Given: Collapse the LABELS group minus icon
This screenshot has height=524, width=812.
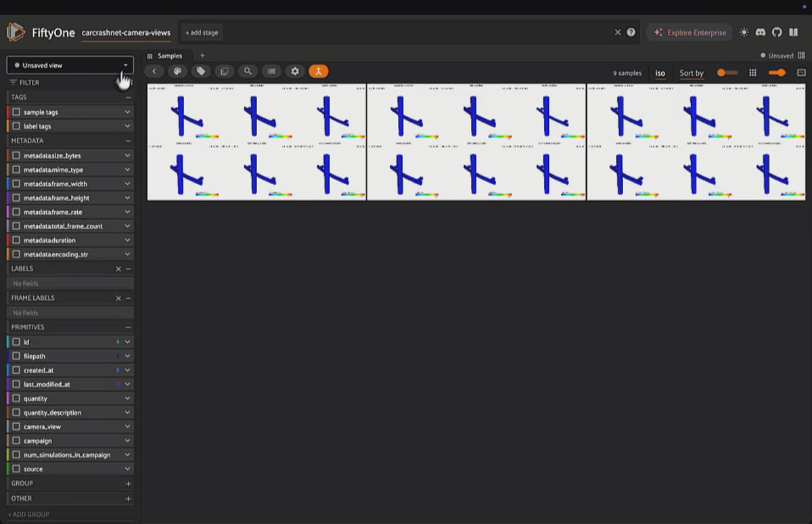Looking at the screenshot, I should 128,269.
